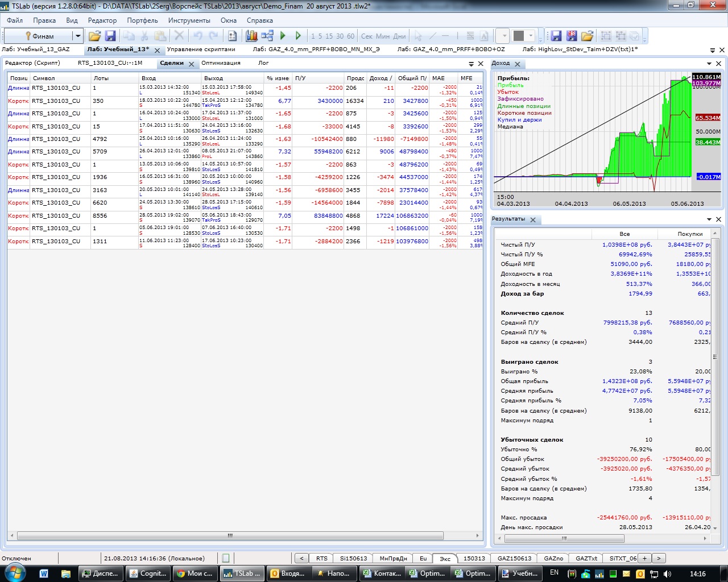Open the Доход panel options arrow
Image resolution: width=728 pixels, height=582 pixels.
(709, 64)
